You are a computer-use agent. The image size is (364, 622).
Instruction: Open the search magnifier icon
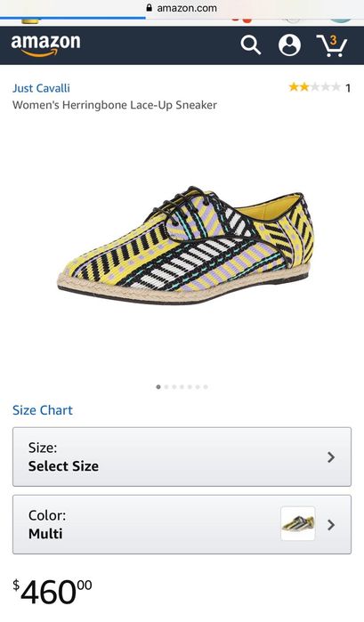[x=251, y=44]
